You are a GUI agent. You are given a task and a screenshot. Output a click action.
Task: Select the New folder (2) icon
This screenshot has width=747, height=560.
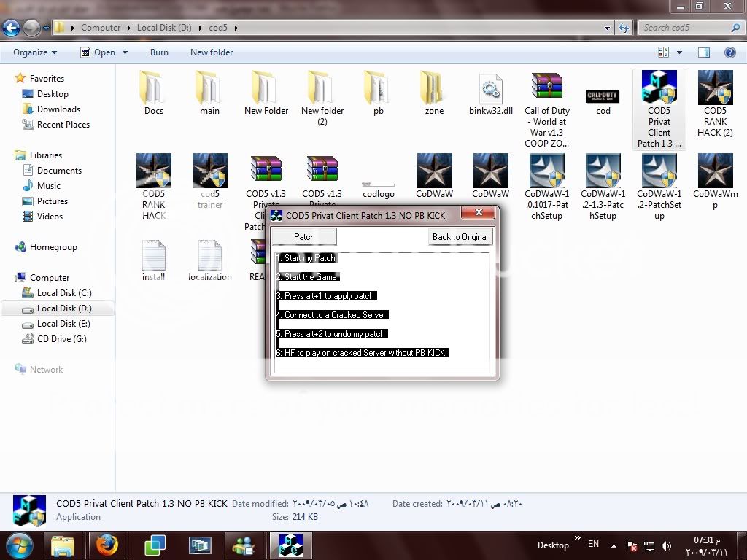(322, 98)
